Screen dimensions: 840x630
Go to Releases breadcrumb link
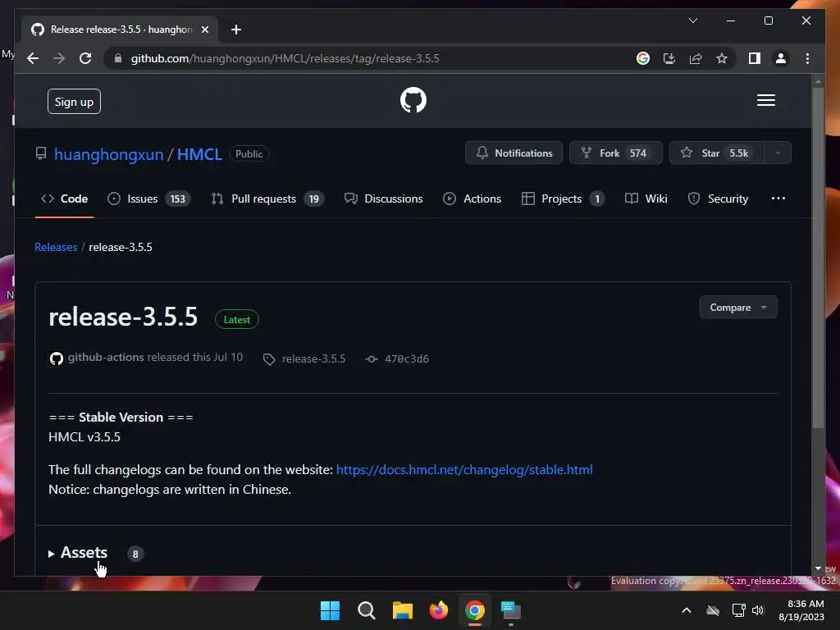pyautogui.click(x=56, y=247)
